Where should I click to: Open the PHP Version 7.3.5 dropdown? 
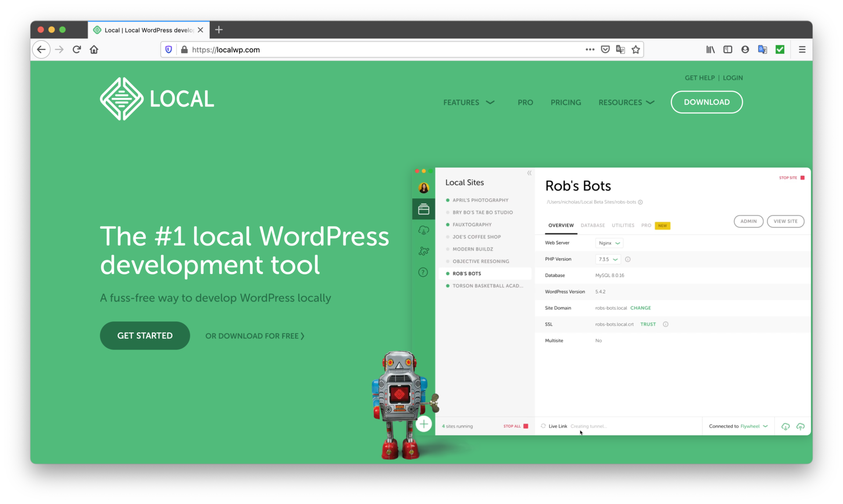pos(608,259)
